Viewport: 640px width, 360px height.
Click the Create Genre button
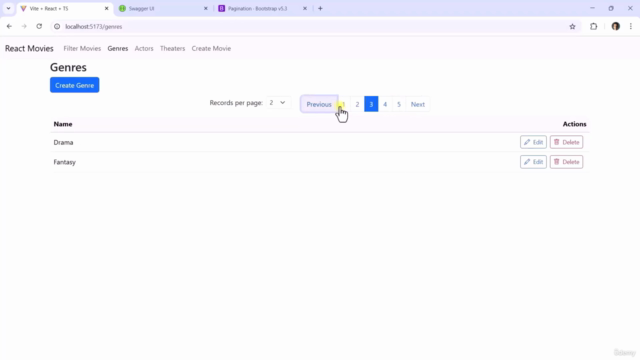[x=75, y=85]
